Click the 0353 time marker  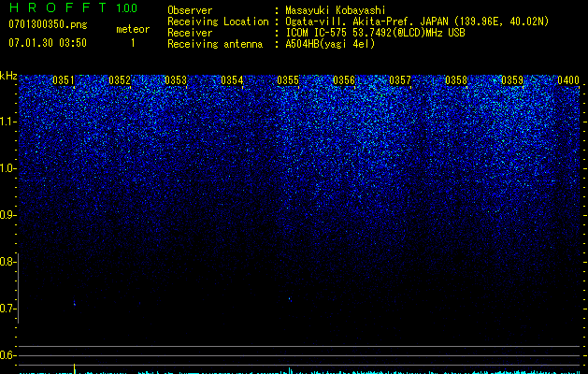[x=176, y=80]
